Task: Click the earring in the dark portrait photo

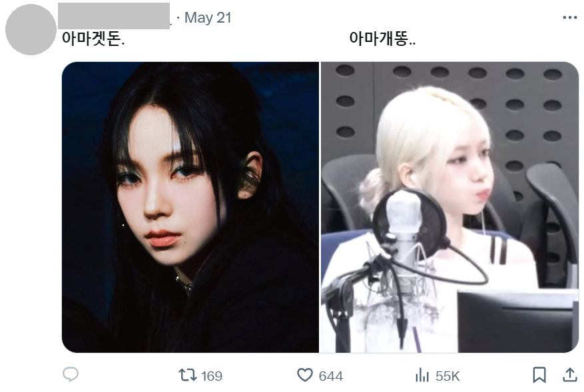Action: pos(123,225)
